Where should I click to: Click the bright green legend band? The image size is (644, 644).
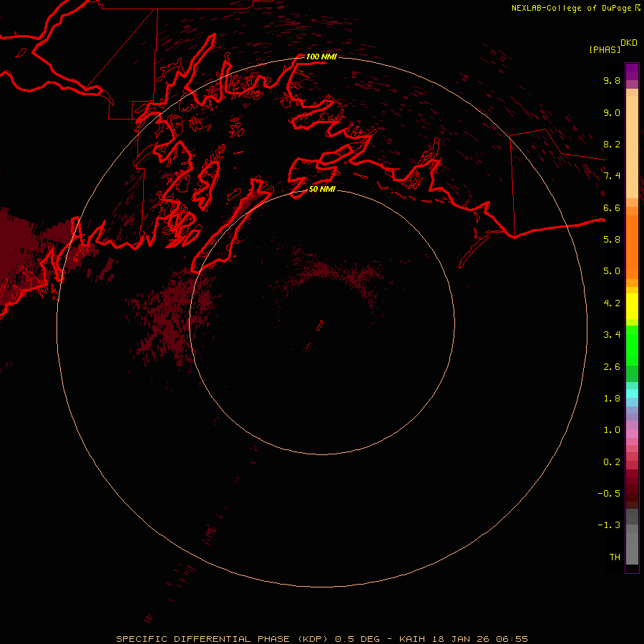click(x=632, y=346)
